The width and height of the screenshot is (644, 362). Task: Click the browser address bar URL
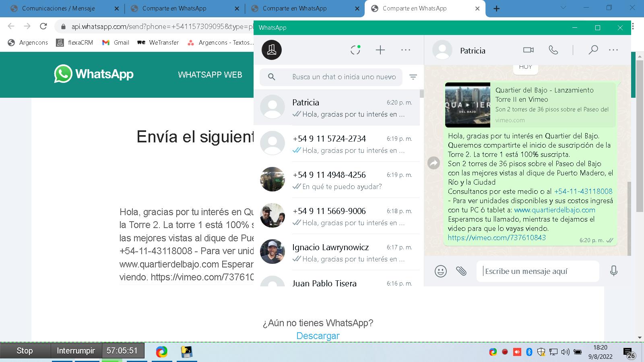tap(162, 27)
